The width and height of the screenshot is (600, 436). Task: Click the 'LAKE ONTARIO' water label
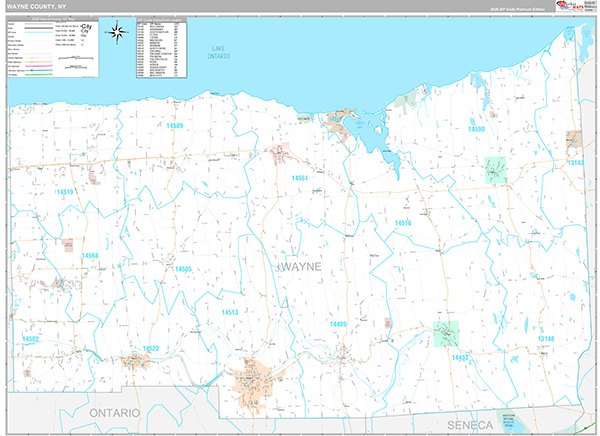point(218,52)
